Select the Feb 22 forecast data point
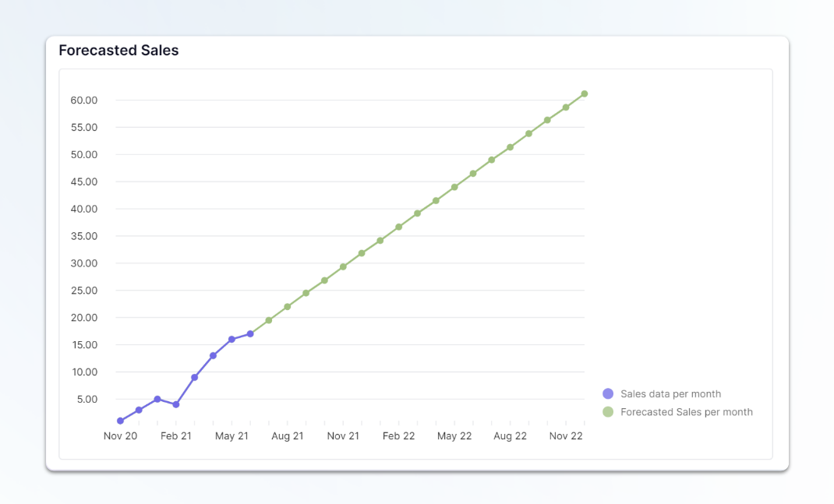This screenshot has width=834, height=504. pyautogui.click(x=399, y=227)
